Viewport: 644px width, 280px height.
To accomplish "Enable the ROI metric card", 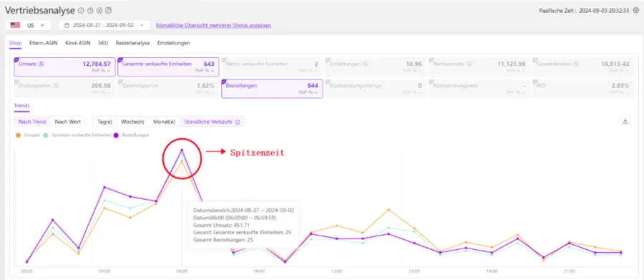I will pos(582,89).
